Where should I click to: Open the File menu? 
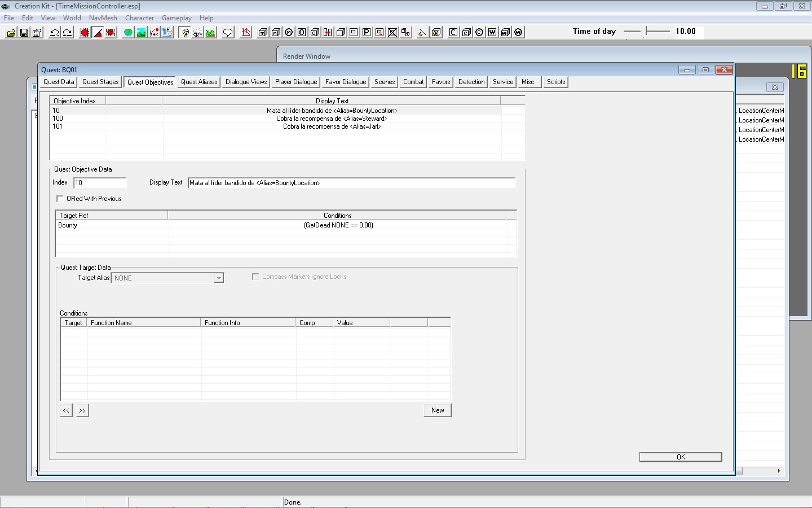(9, 18)
